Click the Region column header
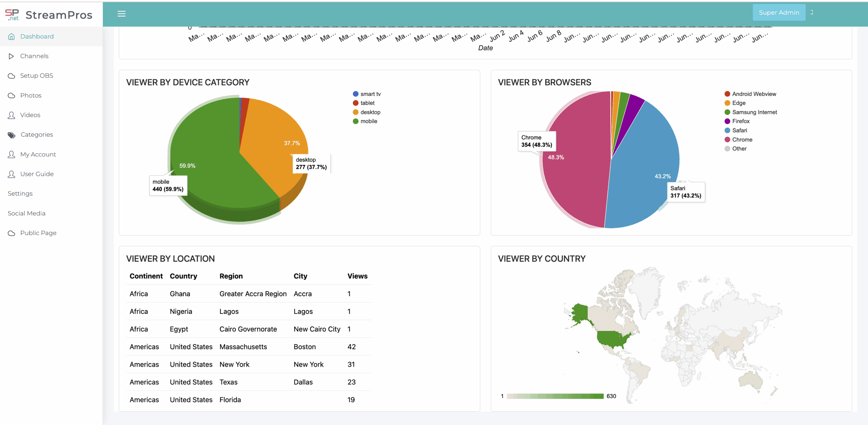The image size is (868, 425). (x=231, y=276)
